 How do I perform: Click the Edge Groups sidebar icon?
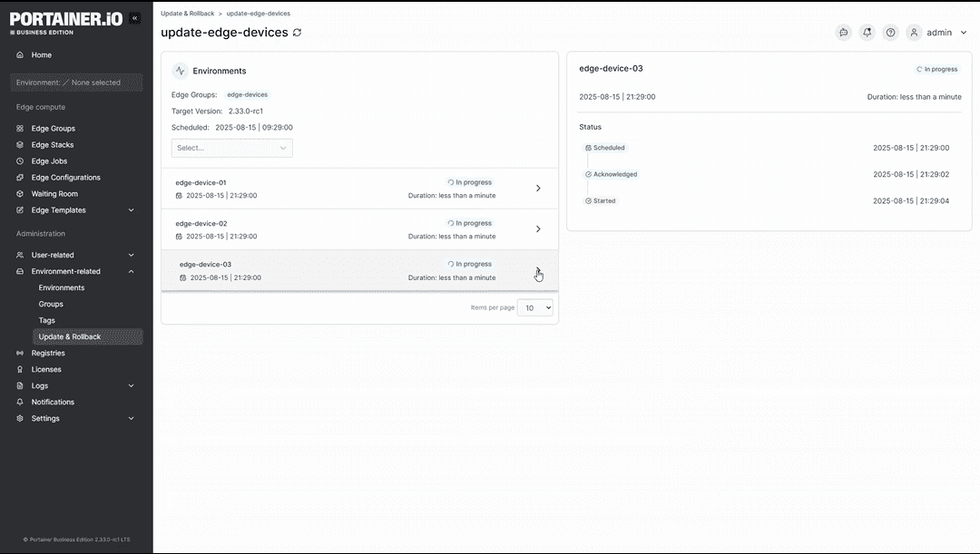20,129
